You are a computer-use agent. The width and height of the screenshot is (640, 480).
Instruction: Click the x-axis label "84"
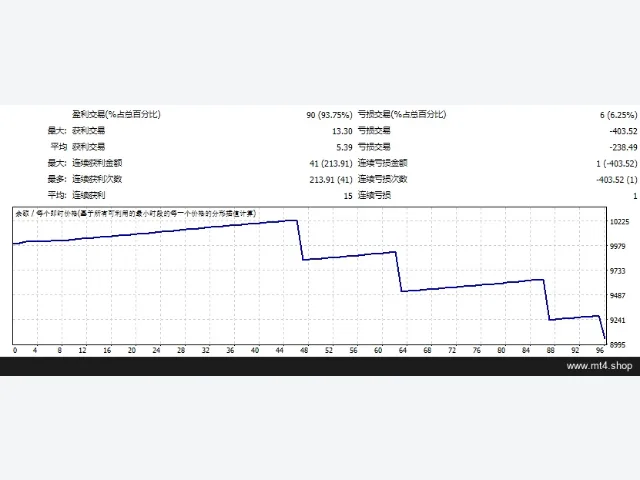[526, 350]
